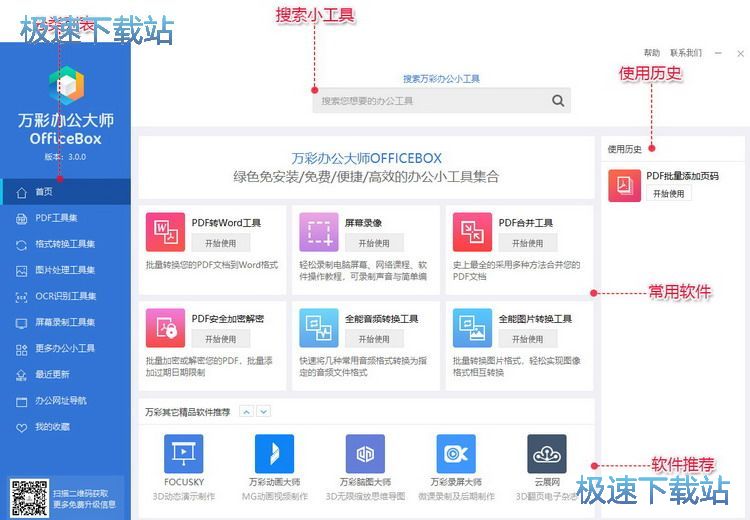Open the 图片处理工具集 menu item
The width and height of the screenshot is (750, 520).
pyautogui.click(x=66, y=270)
